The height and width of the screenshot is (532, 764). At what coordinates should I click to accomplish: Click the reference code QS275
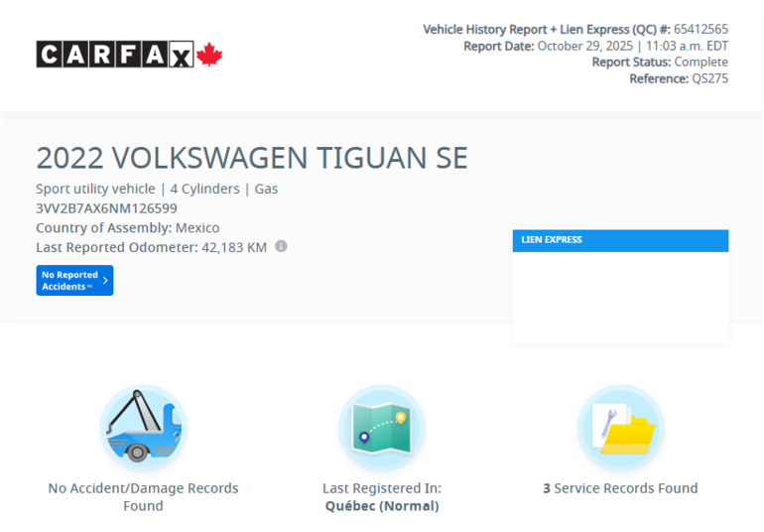click(709, 78)
